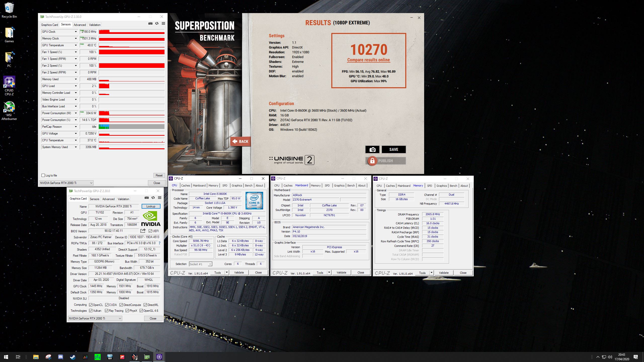The image size is (644, 362).
Task: Toggle the OpenCL checkbox
Action: point(91,305)
